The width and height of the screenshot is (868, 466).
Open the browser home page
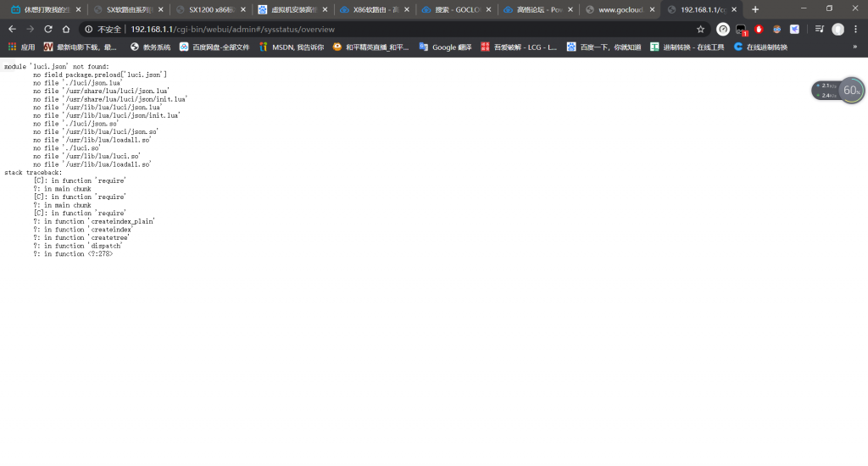pyautogui.click(x=66, y=30)
